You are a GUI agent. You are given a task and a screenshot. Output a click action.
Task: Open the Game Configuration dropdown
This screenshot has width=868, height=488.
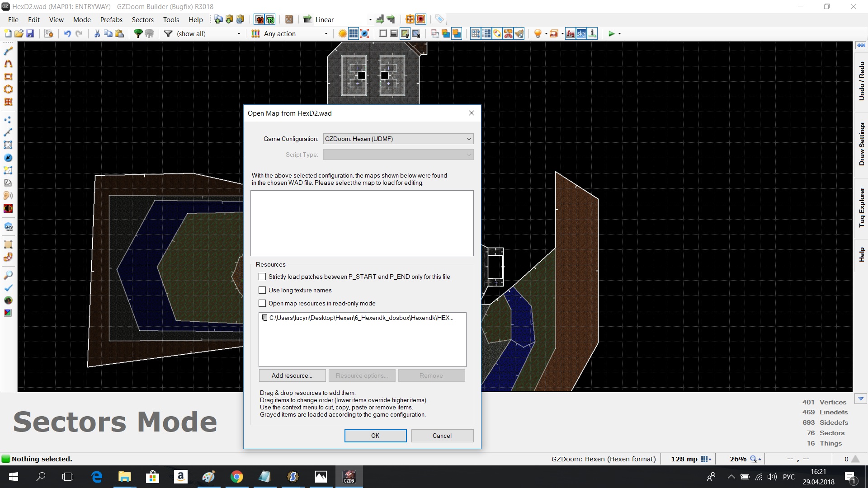point(398,139)
